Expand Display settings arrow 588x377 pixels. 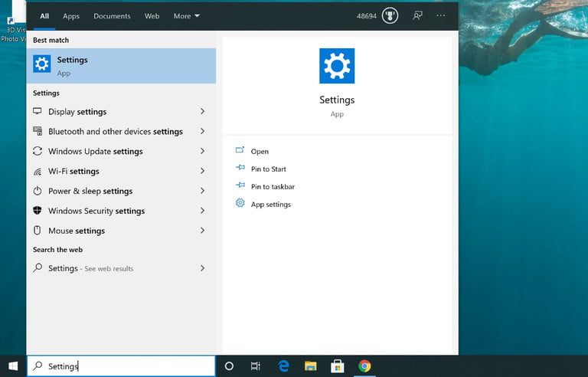click(202, 111)
